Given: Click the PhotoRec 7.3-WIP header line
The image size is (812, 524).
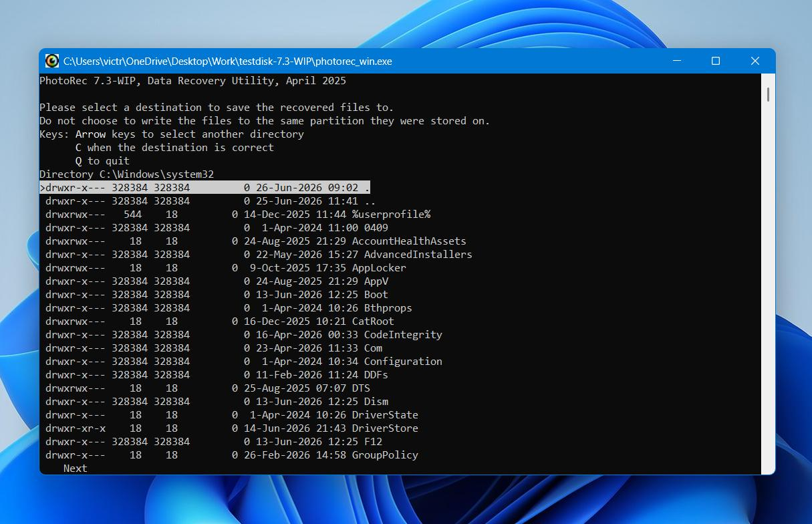Looking at the screenshot, I should tap(192, 81).
